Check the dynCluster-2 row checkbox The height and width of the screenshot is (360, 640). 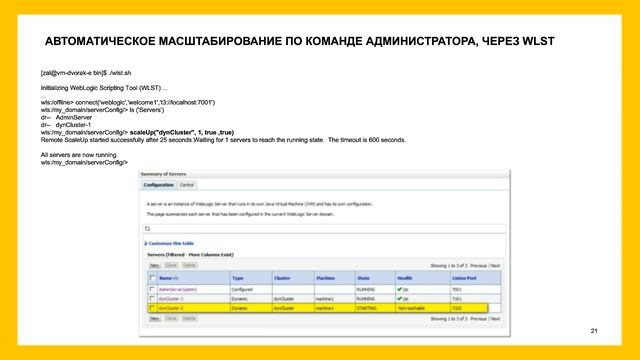click(152, 308)
